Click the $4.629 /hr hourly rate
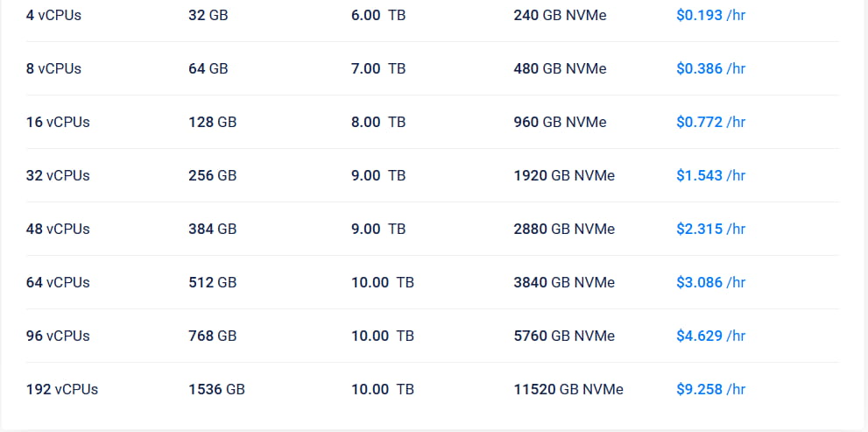The height and width of the screenshot is (432, 868). (x=710, y=336)
